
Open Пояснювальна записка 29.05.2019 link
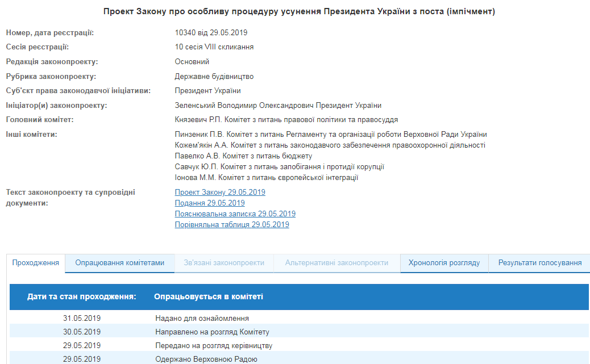pyautogui.click(x=235, y=214)
